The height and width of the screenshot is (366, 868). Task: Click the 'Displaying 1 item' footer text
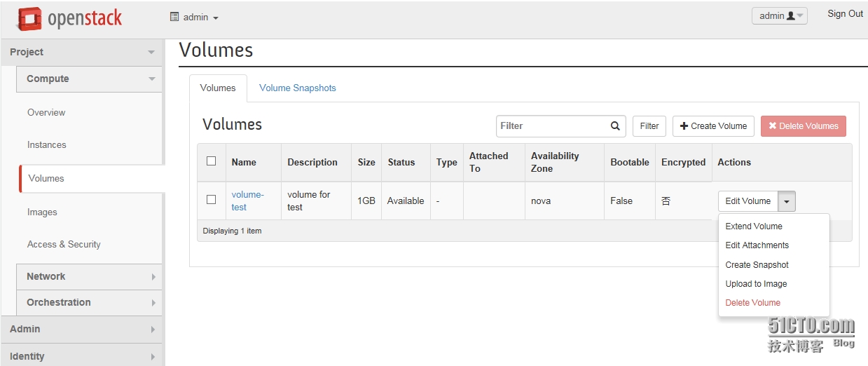click(x=232, y=231)
